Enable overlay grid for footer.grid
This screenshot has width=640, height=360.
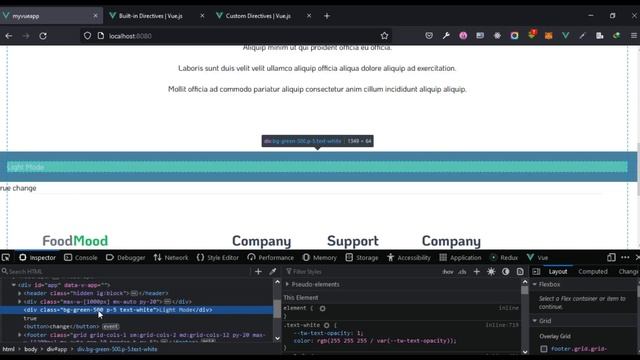(544, 349)
